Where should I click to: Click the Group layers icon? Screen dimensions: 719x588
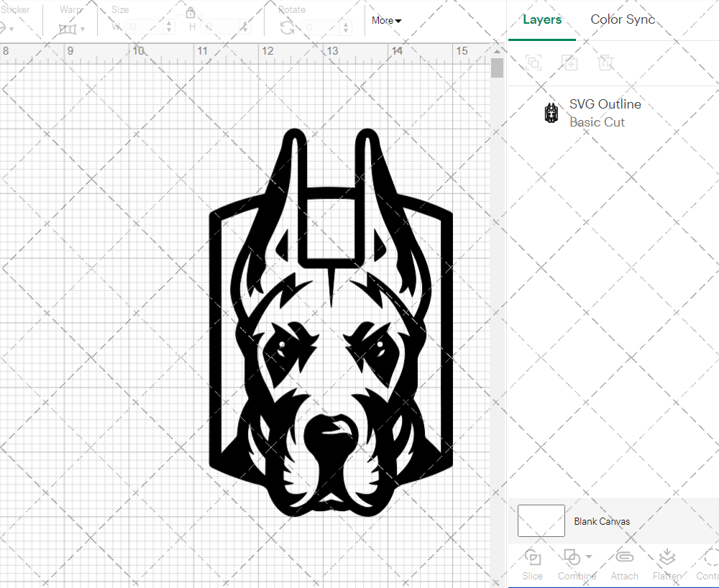pos(533,63)
